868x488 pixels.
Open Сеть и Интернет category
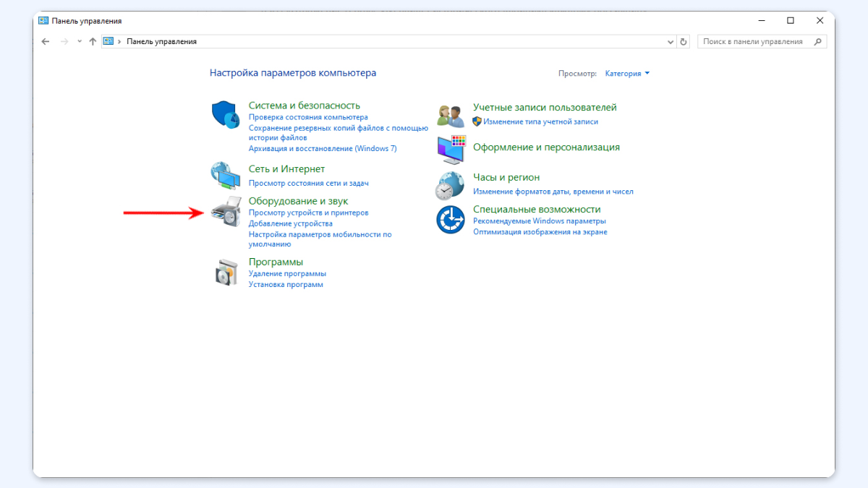click(x=287, y=169)
